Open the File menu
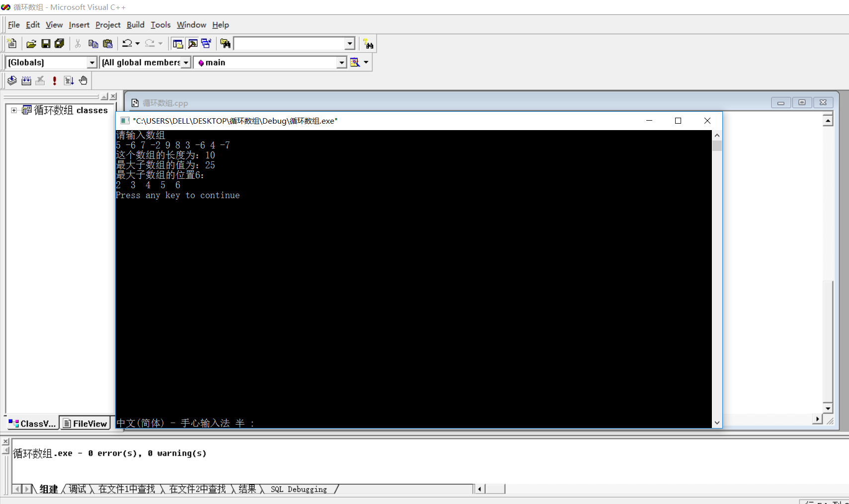 coord(14,25)
